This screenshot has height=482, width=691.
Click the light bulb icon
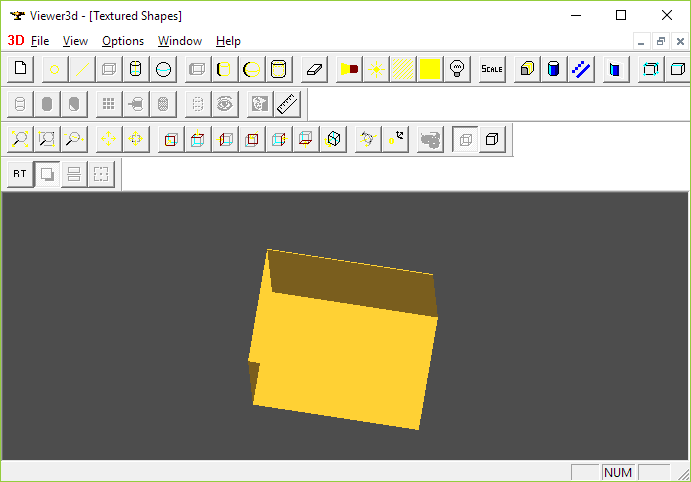pyautogui.click(x=457, y=69)
